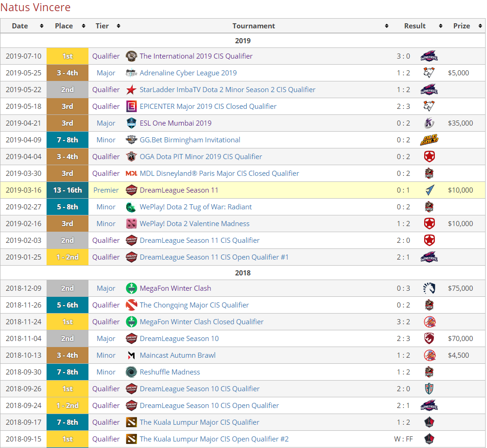Sort by Tournament column arrows

click(x=387, y=26)
